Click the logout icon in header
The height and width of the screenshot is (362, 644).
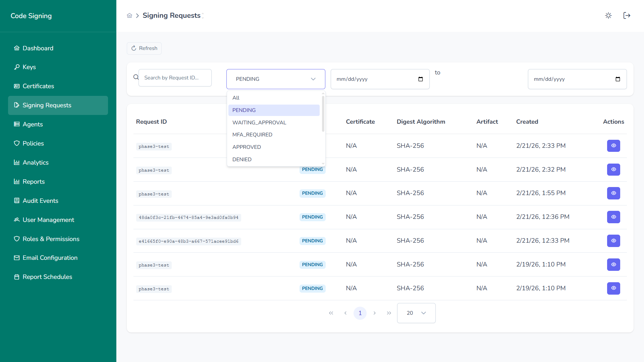[x=627, y=16]
